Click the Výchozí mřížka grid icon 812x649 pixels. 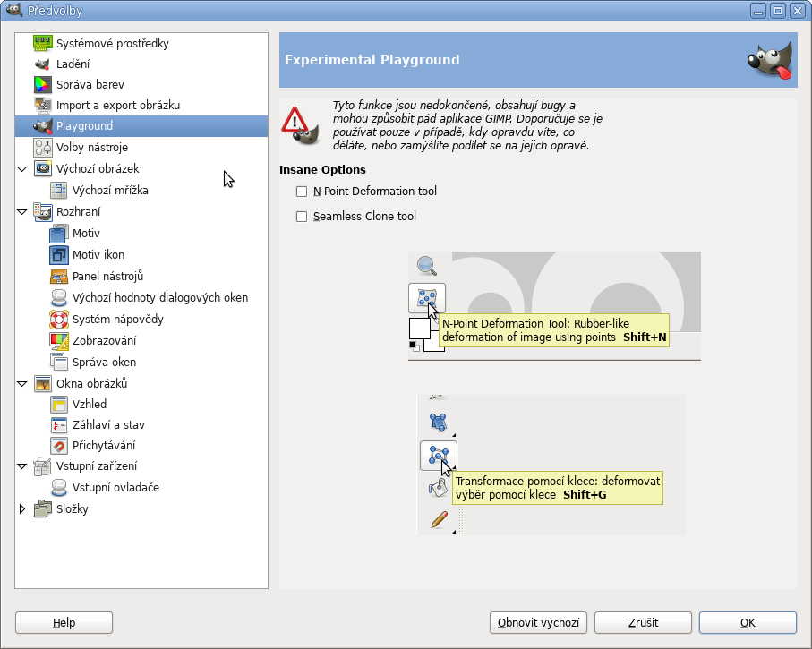pos(58,190)
